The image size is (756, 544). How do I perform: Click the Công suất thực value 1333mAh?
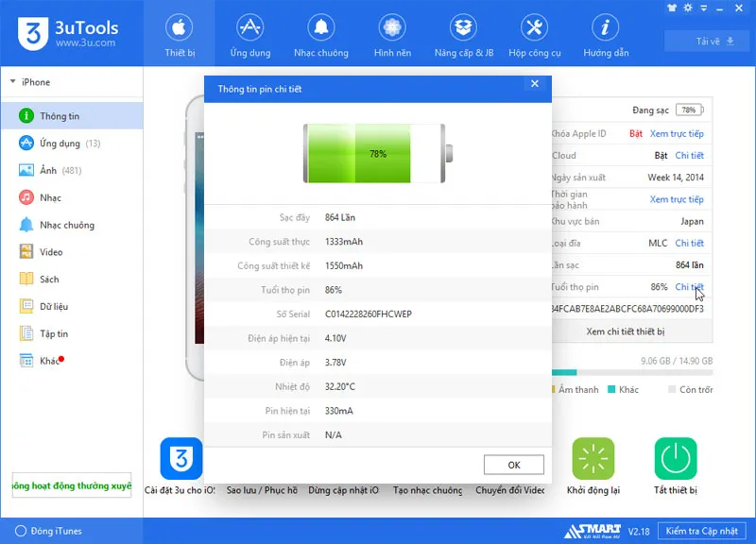tap(344, 242)
